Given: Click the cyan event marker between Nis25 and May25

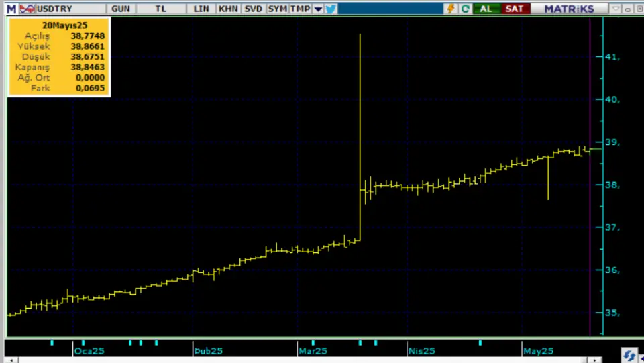Looking at the screenshot, I should (480, 342).
